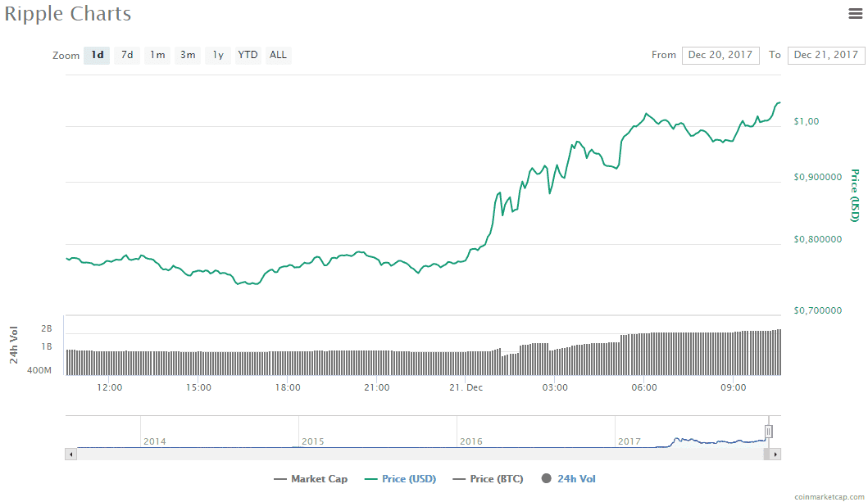Click the 18:00 time axis label
Image resolution: width=868 pixels, height=502 pixels.
(288, 387)
